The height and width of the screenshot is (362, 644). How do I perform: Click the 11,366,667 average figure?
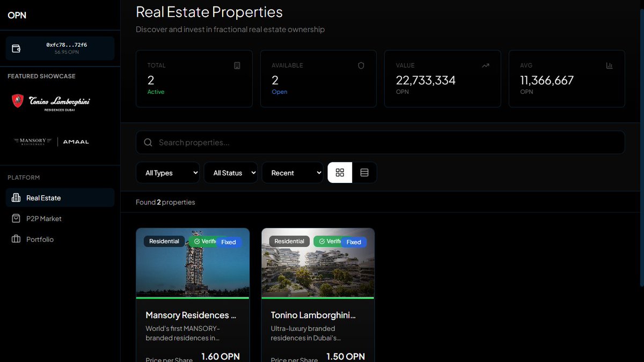click(x=547, y=80)
